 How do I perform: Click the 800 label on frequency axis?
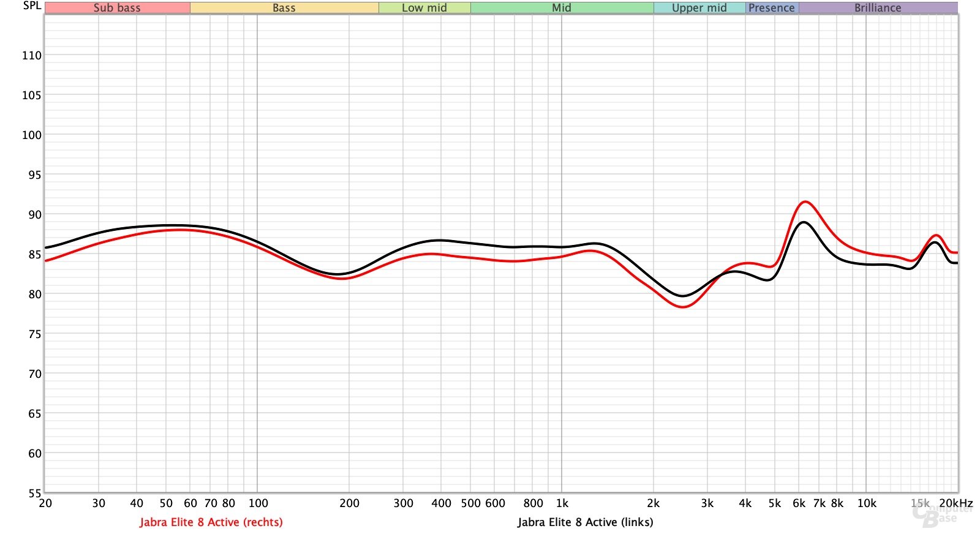(533, 503)
